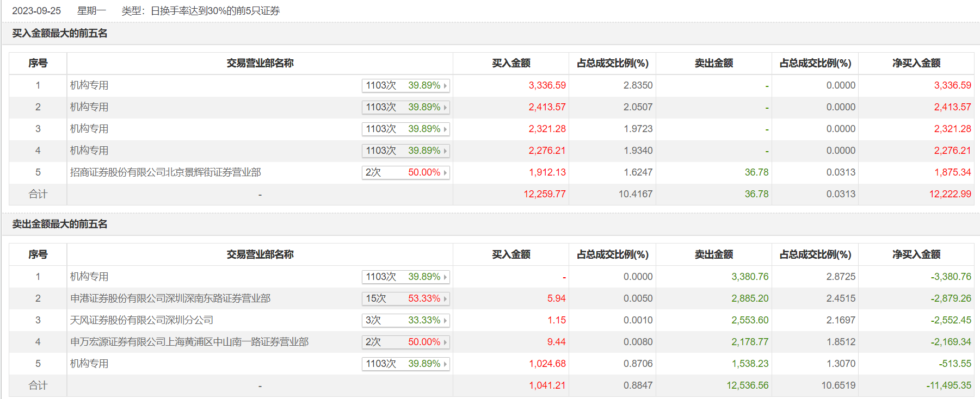980x399 pixels.
Task: Click the 卖出金额最大的前五名 section heading
Action: pos(60,225)
